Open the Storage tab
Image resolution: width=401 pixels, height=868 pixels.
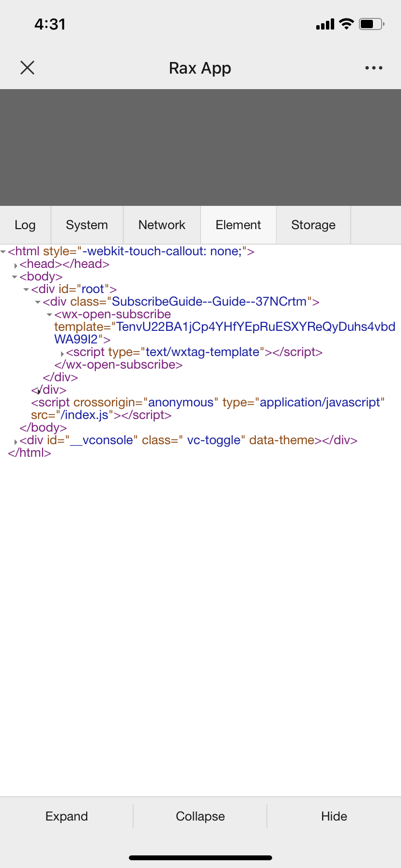(313, 225)
